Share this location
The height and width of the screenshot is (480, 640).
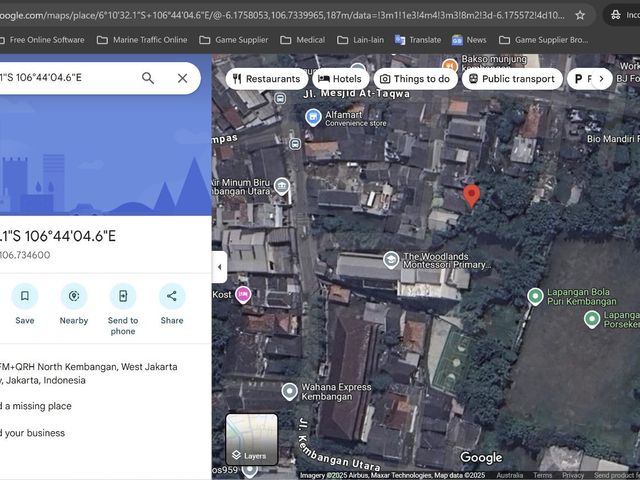pyautogui.click(x=172, y=303)
